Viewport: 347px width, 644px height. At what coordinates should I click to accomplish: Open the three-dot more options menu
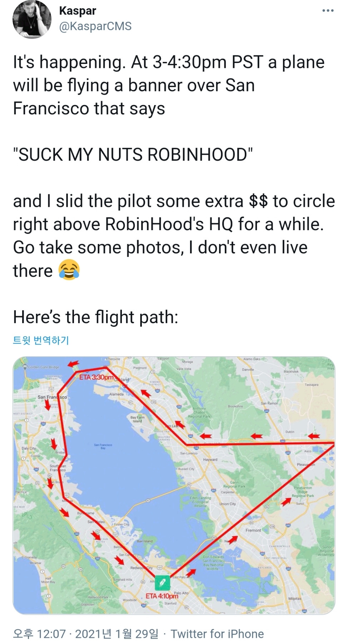(328, 11)
